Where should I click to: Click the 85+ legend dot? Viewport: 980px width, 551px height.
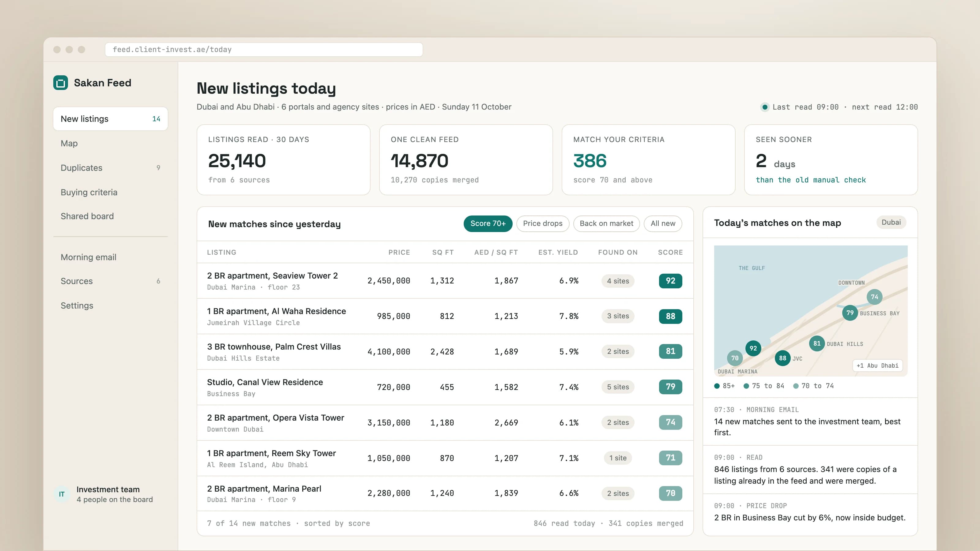tap(717, 386)
